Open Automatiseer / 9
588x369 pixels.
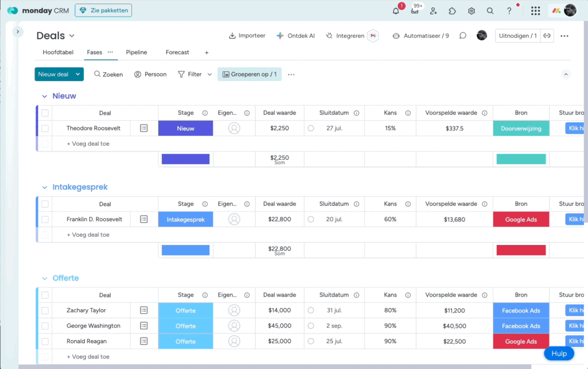coord(421,36)
